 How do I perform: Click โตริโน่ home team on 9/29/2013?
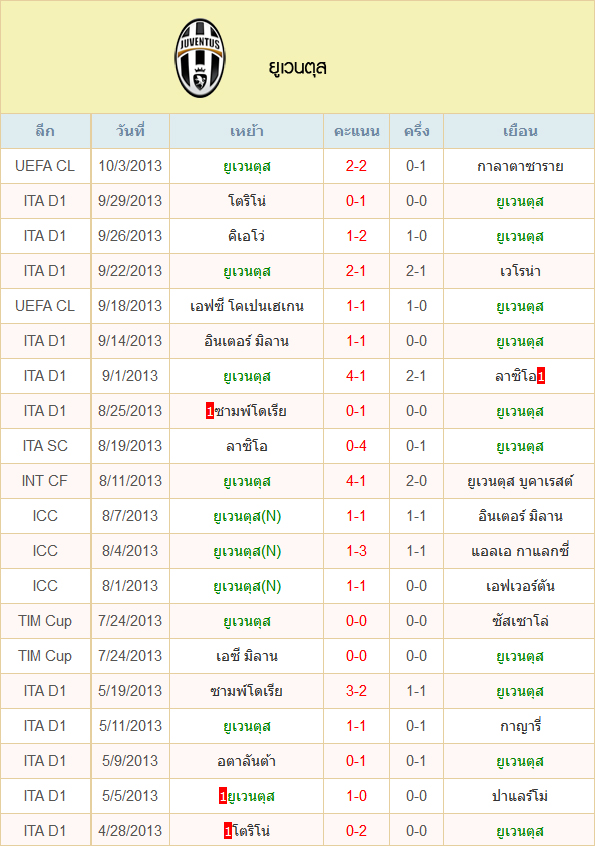pos(247,201)
